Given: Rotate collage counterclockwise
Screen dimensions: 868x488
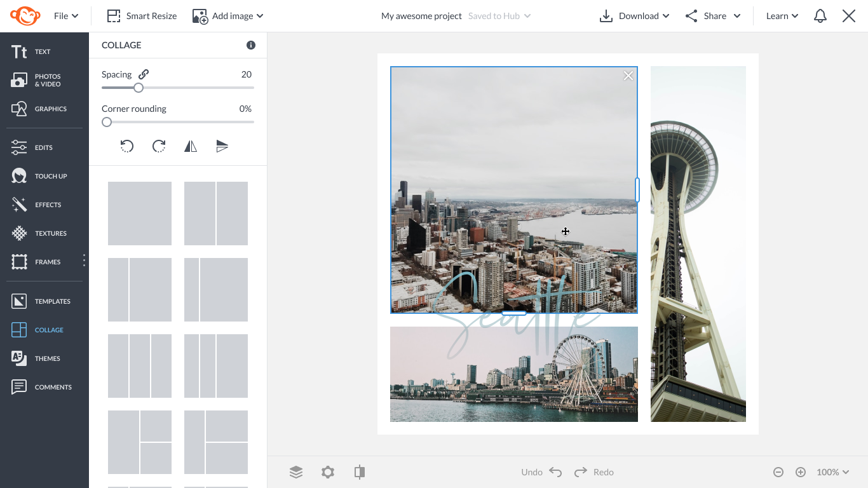Looking at the screenshot, I should (x=127, y=147).
